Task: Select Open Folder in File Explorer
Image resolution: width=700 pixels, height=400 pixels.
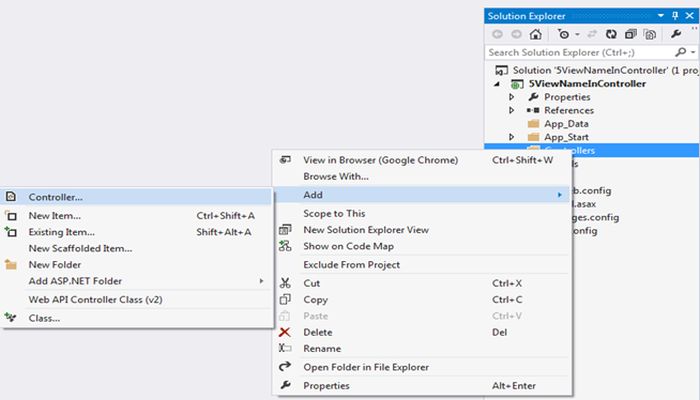Action: coord(365,366)
